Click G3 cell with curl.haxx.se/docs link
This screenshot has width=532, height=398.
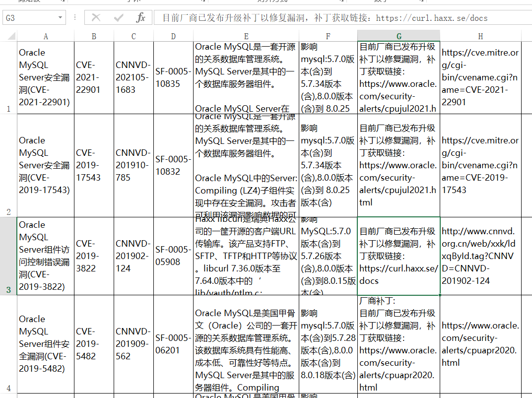click(399, 256)
